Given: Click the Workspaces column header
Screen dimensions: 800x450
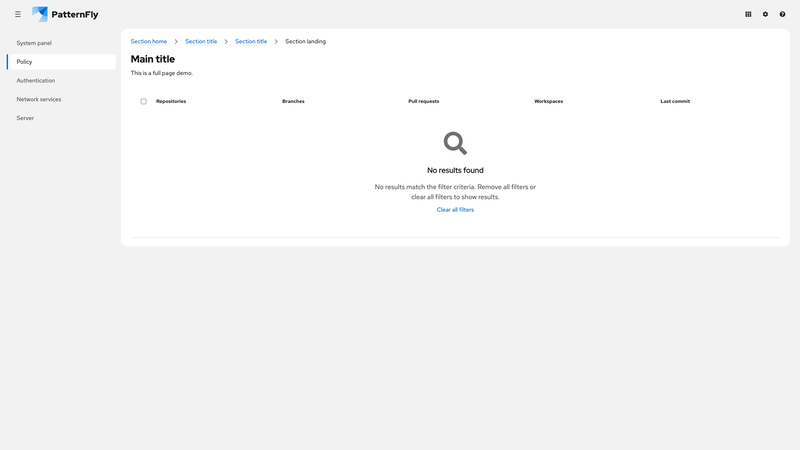Looking at the screenshot, I should [548, 101].
